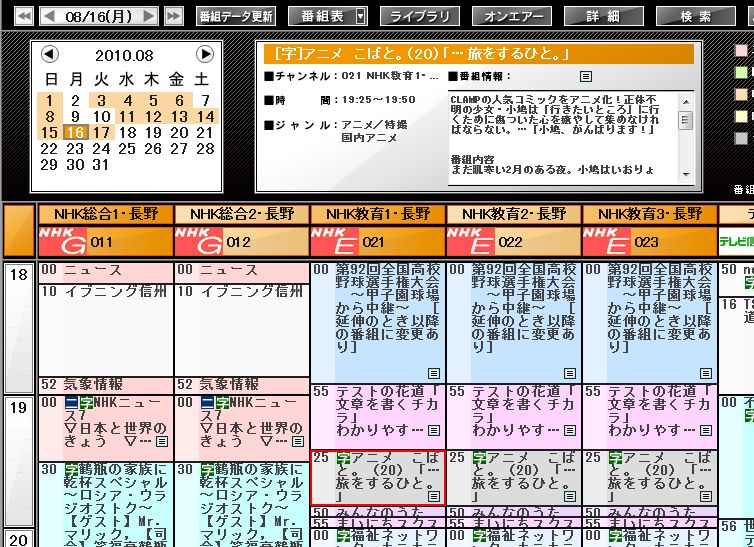Select August 21 in calendar
The image size is (754, 547).
[205, 133]
